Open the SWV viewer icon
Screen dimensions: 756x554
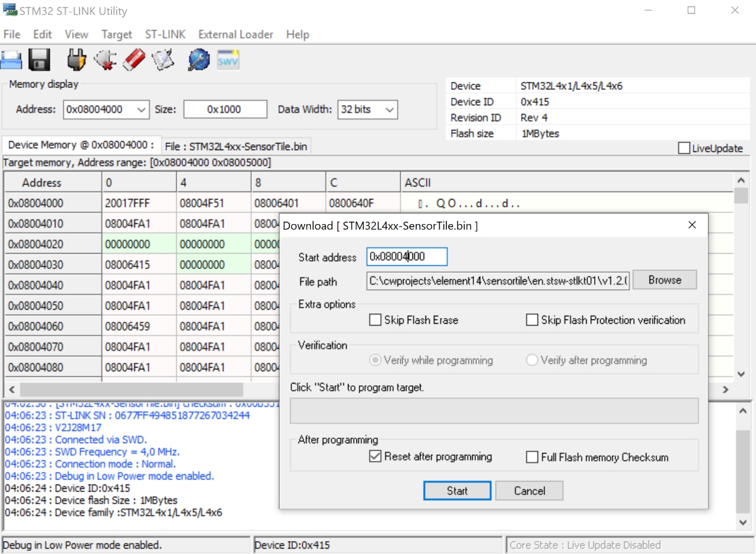point(228,60)
